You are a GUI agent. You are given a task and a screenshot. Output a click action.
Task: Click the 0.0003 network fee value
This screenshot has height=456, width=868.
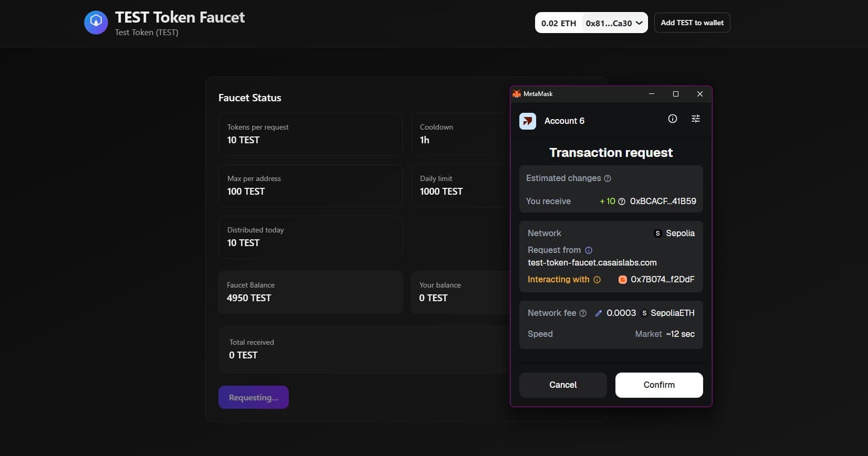click(x=621, y=313)
